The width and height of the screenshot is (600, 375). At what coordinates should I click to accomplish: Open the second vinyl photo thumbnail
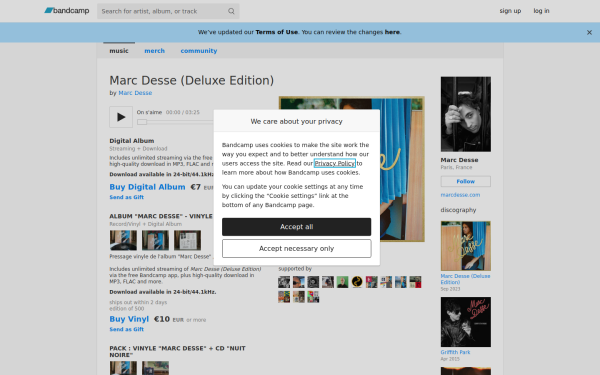coord(155,240)
